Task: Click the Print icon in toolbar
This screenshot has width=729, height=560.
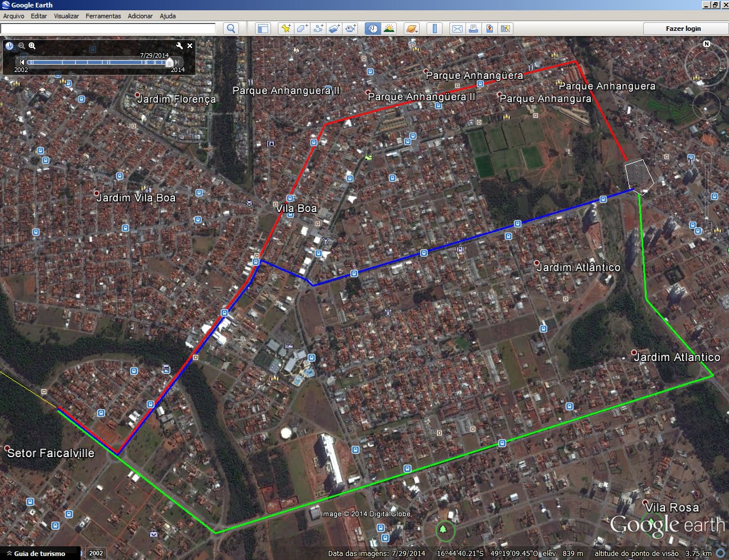Action: pos(473,29)
